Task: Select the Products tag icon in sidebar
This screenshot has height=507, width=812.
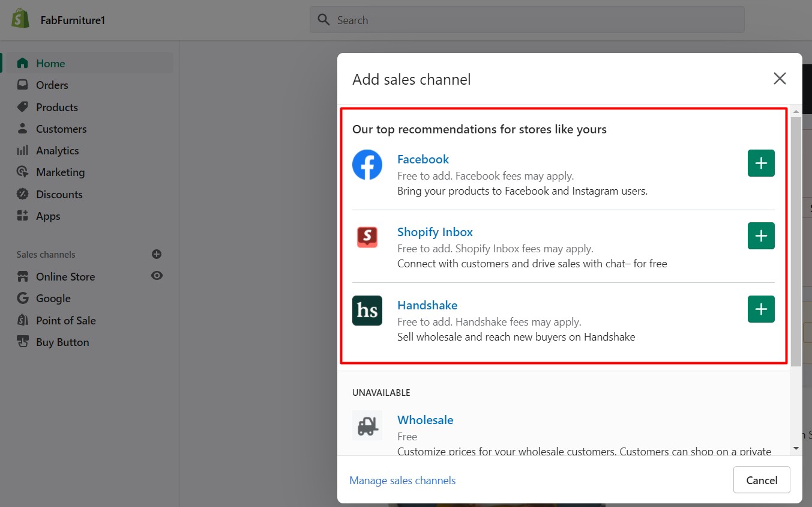Action: 22,107
